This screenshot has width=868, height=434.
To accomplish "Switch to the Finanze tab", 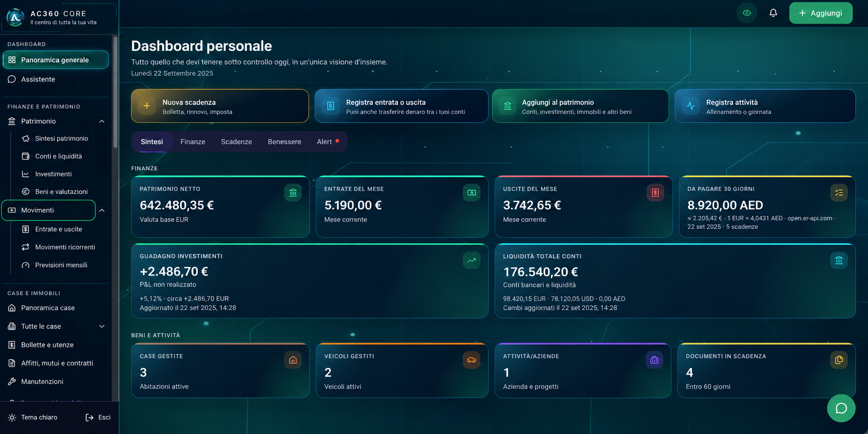I will click(193, 142).
